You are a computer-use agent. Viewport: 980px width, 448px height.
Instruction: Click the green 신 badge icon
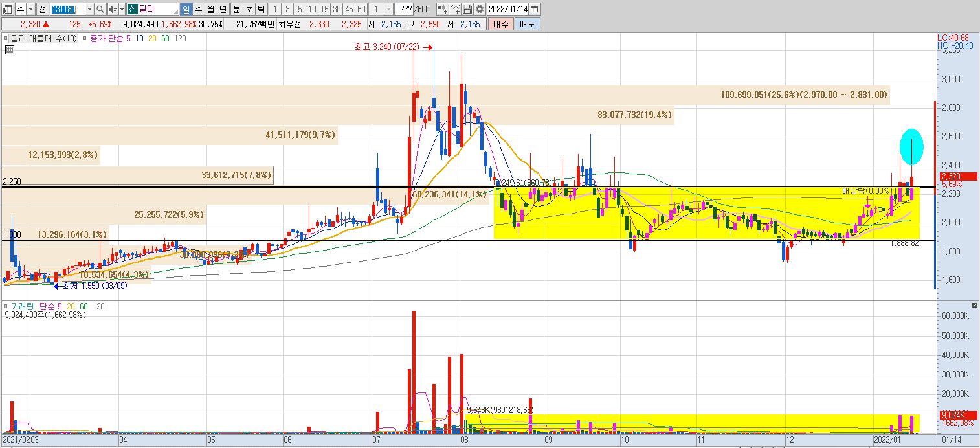pos(132,9)
